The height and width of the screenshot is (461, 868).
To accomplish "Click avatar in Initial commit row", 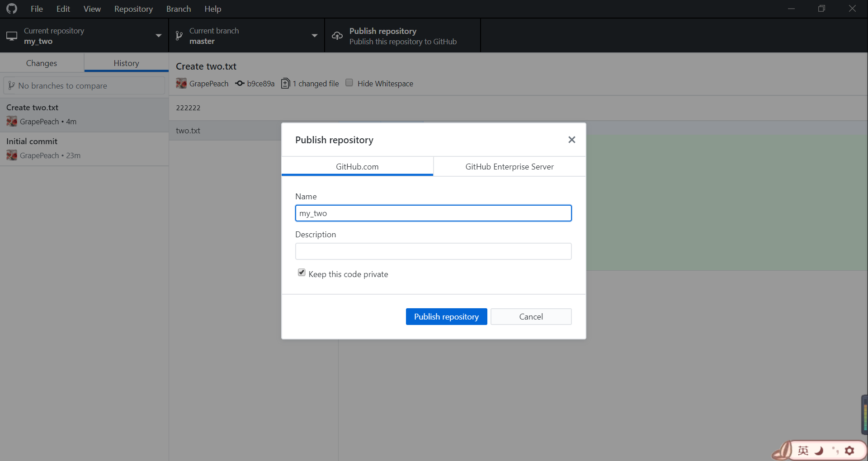I will (x=12, y=155).
